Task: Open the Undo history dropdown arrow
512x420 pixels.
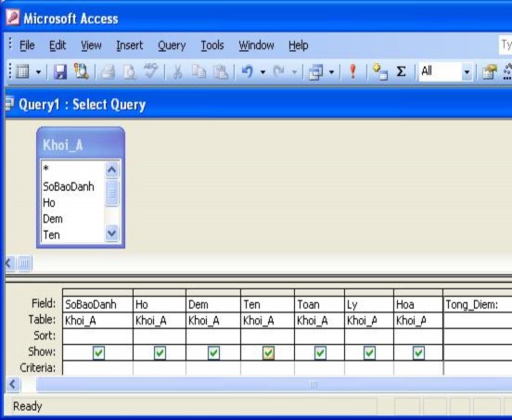Action: click(262, 71)
